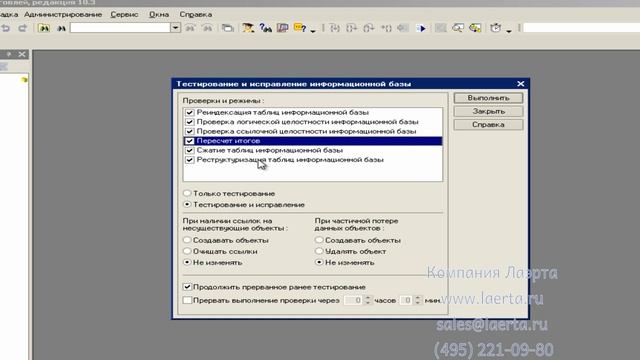640x360 pixels.
Task: Open the partially visible Отладка menu
Action: pyautogui.click(x=9, y=14)
